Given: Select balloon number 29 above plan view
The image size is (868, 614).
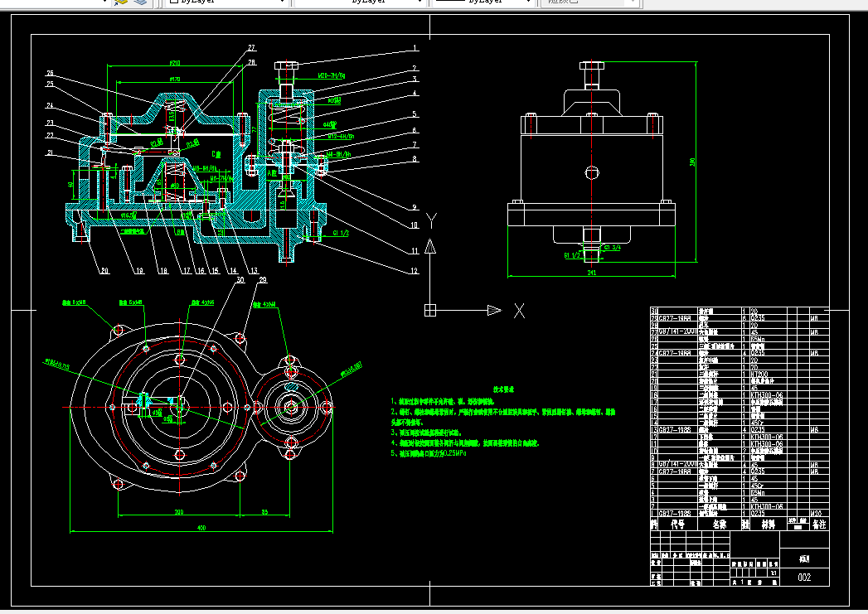Looking at the screenshot, I should coord(263,280).
